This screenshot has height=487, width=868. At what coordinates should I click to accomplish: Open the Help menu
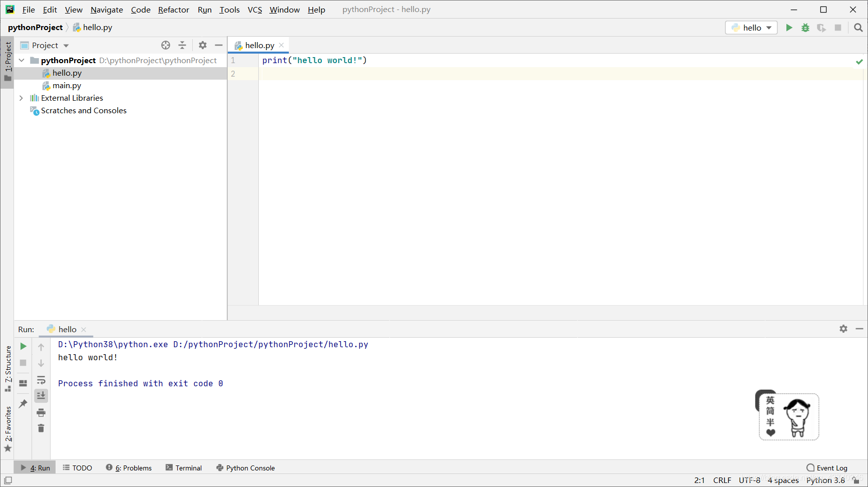click(x=316, y=10)
